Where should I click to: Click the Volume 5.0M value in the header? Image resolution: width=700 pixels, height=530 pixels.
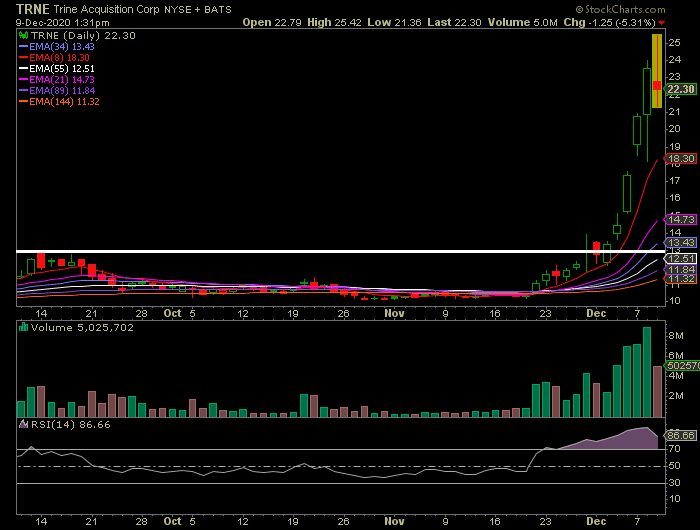[x=522, y=22]
